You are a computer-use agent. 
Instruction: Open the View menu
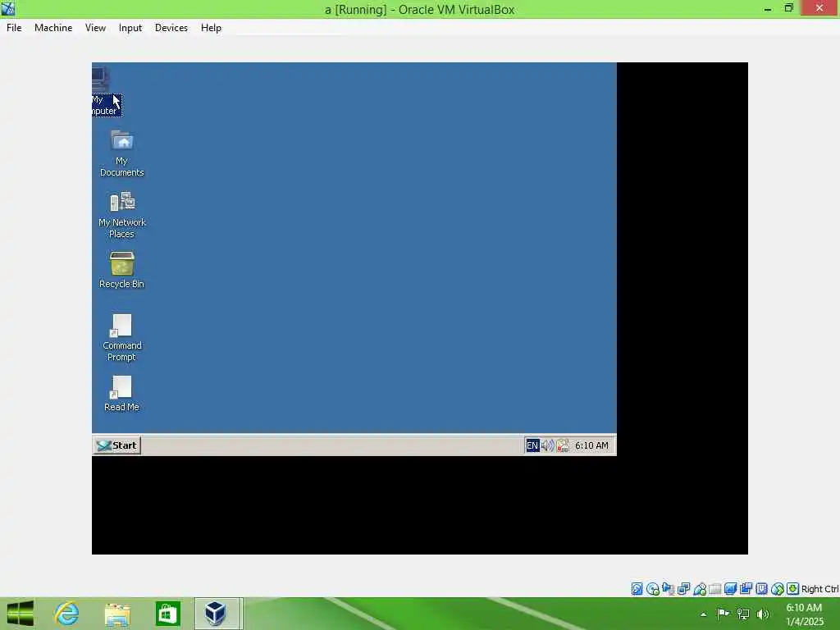pyautogui.click(x=95, y=28)
